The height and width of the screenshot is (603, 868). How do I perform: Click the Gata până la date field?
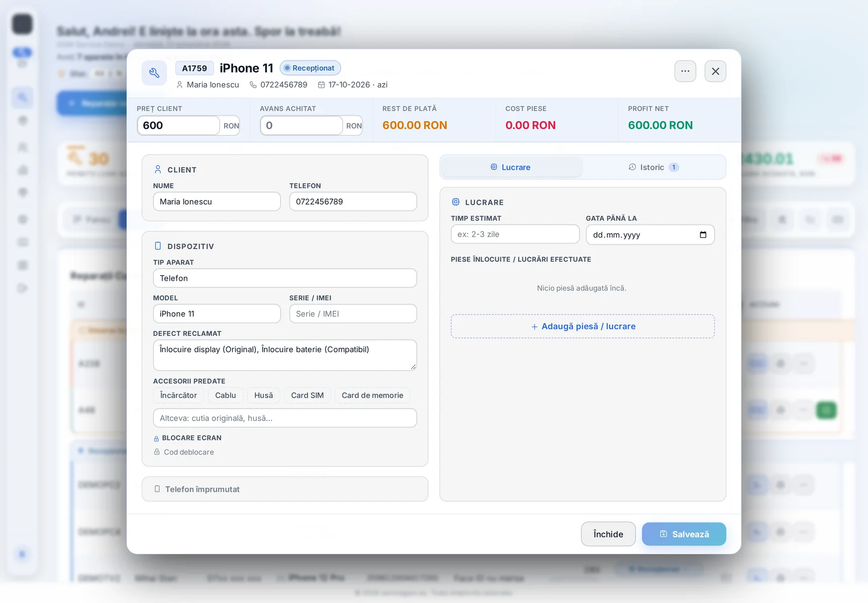pos(650,235)
